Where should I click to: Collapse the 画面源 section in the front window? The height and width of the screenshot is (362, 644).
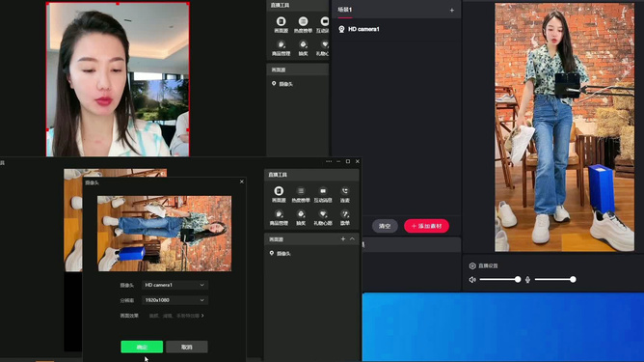352,239
